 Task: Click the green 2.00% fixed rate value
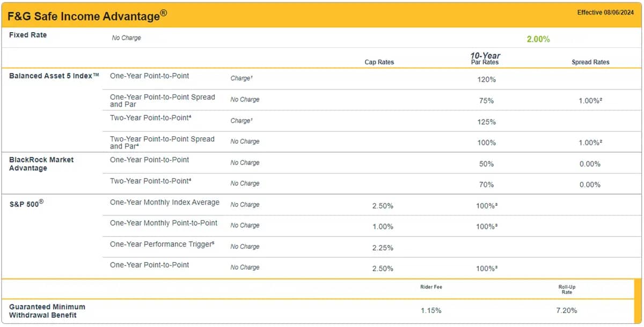[538, 39]
